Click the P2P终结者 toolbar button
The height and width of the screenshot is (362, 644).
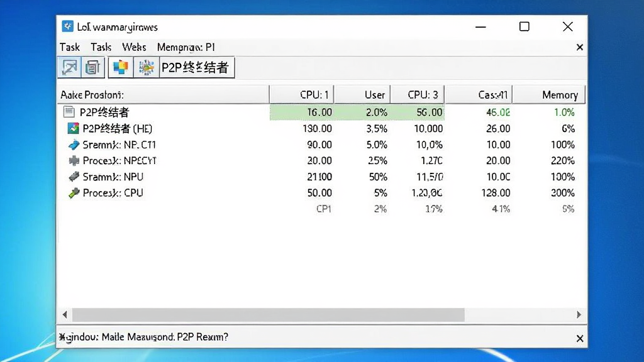[x=196, y=67]
